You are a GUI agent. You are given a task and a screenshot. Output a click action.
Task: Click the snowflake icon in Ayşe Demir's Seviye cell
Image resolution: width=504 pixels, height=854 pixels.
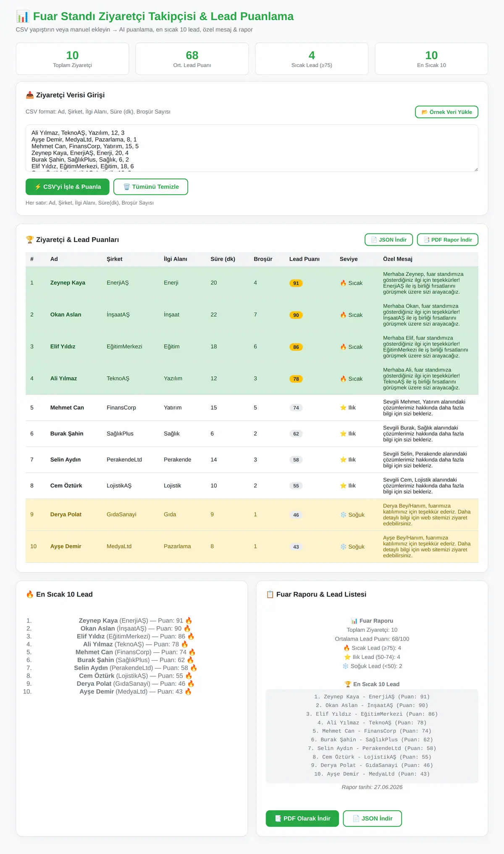(x=343, y=546)
